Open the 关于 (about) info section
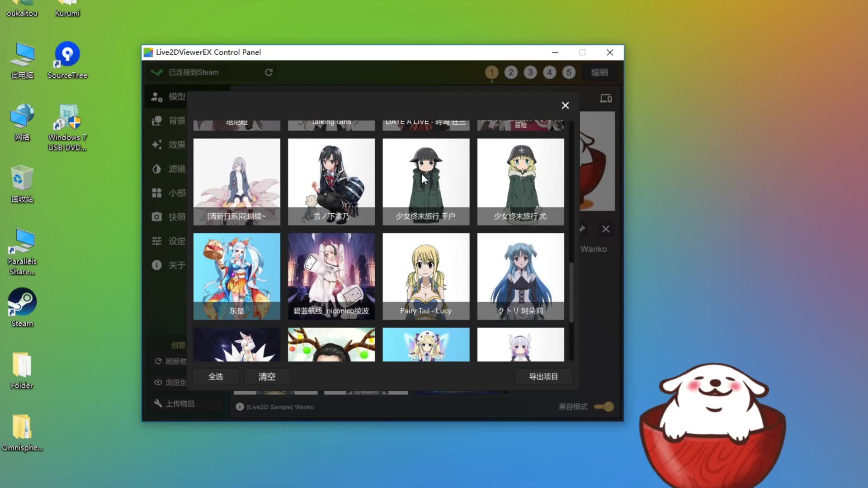The height and width of the screenshot is (488, 868). coord(168,265)
